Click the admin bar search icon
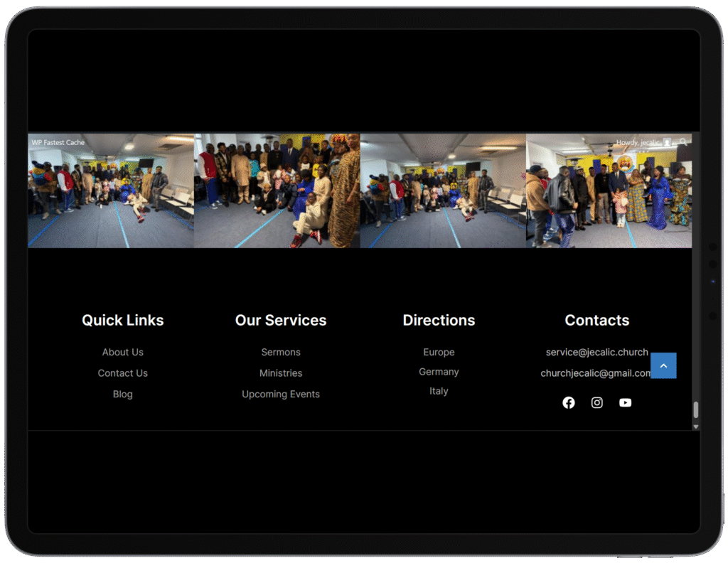This screenshot has height=563, width=728. 683,142
